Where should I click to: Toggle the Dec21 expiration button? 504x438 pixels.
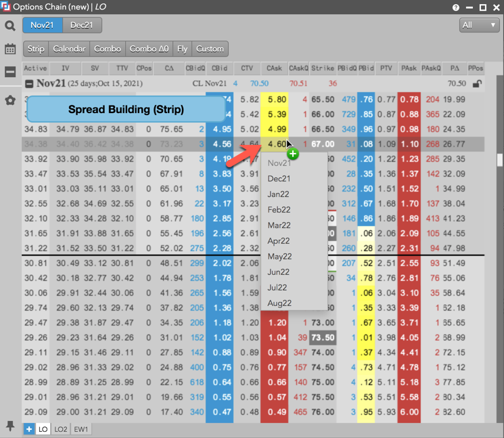click(x=82, y=25)
